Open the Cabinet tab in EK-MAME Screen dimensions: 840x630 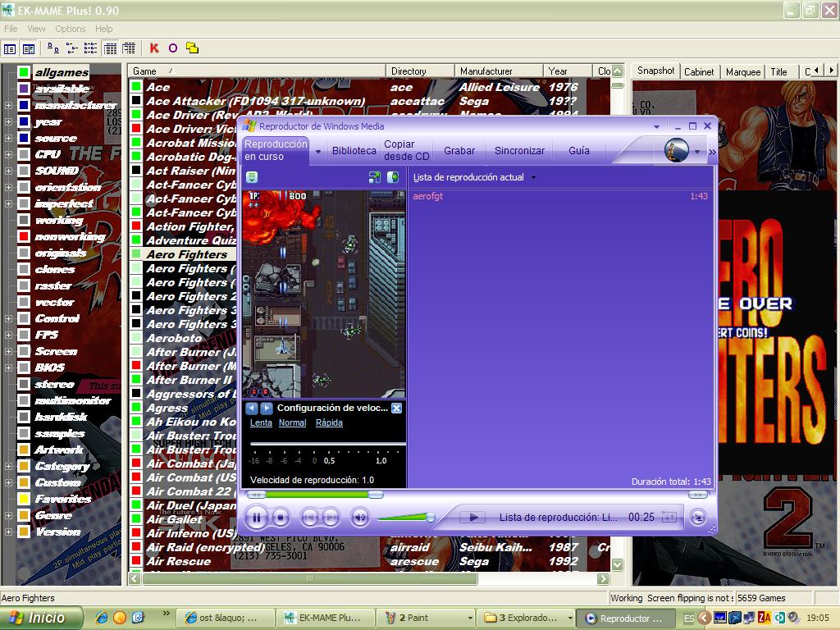tap(699, 72)
